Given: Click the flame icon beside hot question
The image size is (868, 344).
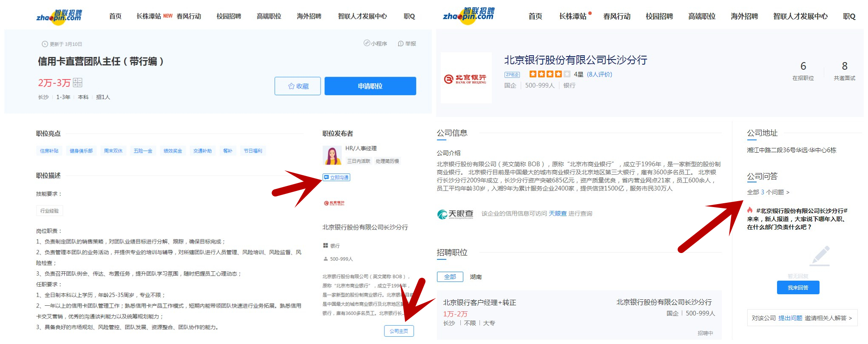Looking at the screenshot, I should [x=750, y=210].
